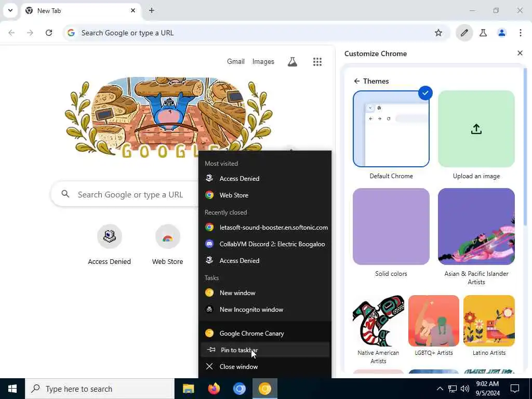
Task: Reload the current page
Action: click(49, 33)
